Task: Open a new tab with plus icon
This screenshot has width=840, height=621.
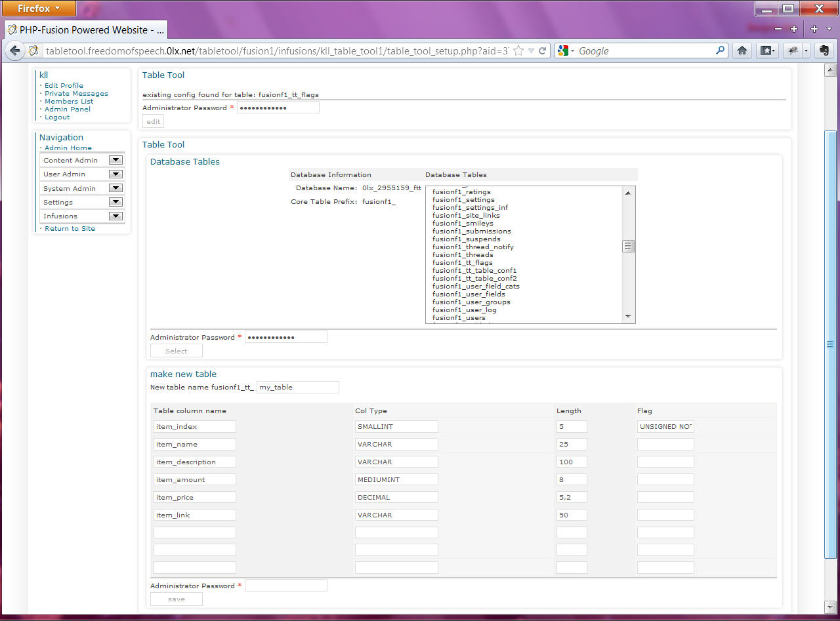Action: click(x=814, y=29)
